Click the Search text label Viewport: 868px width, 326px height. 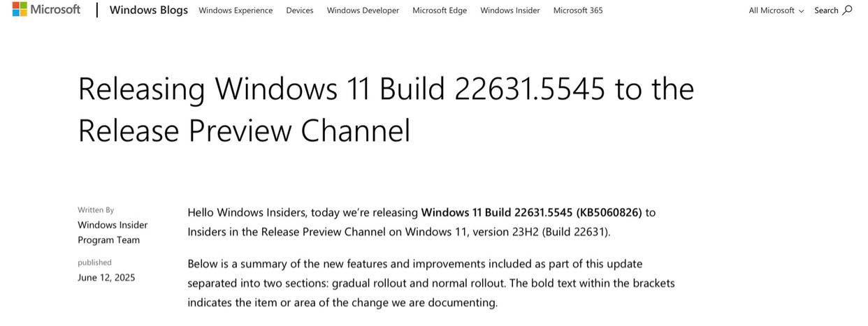pos(826,10)
